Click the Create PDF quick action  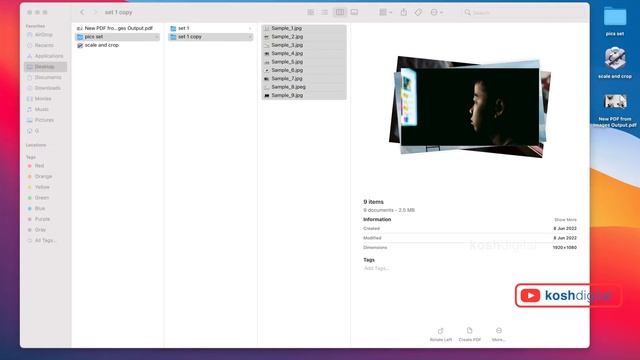[x=470, y=334]
